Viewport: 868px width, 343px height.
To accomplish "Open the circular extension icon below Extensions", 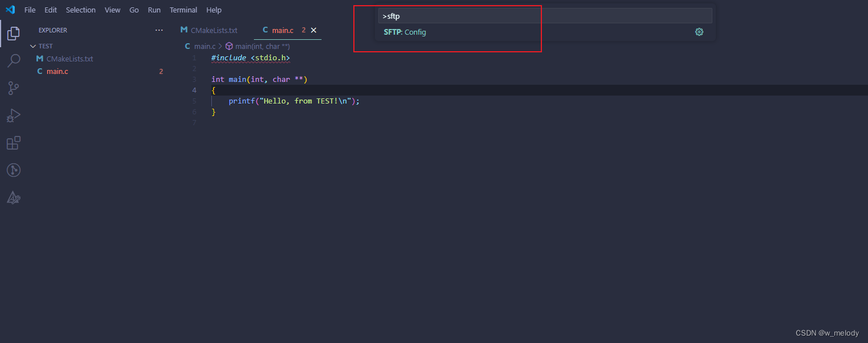I will click(13, 170).
